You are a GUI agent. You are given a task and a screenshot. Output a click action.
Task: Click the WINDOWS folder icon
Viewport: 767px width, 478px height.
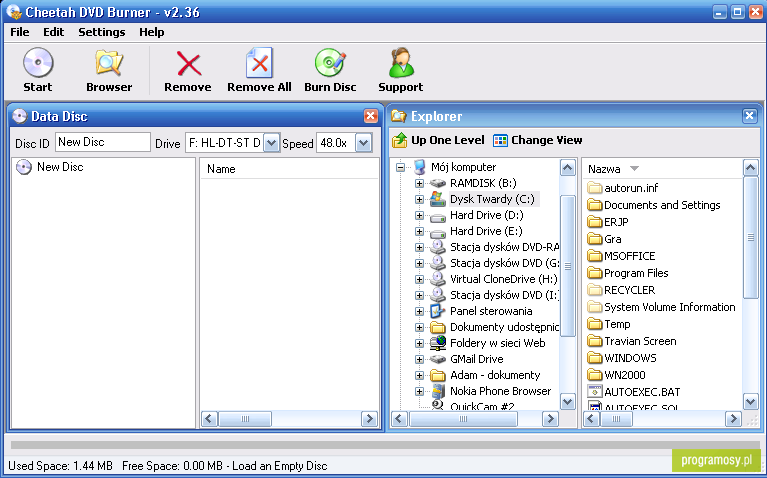[594, 358]
